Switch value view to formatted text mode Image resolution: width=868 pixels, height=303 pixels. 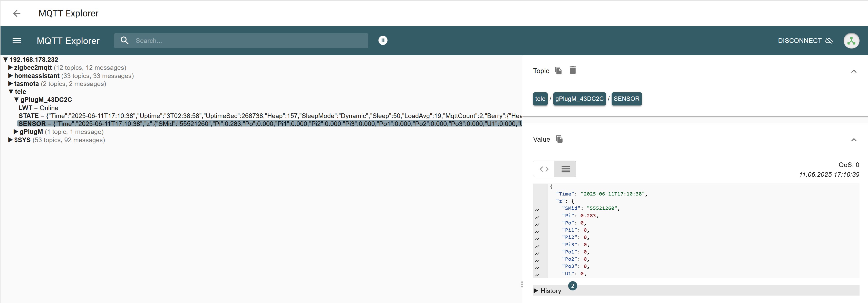565,169
